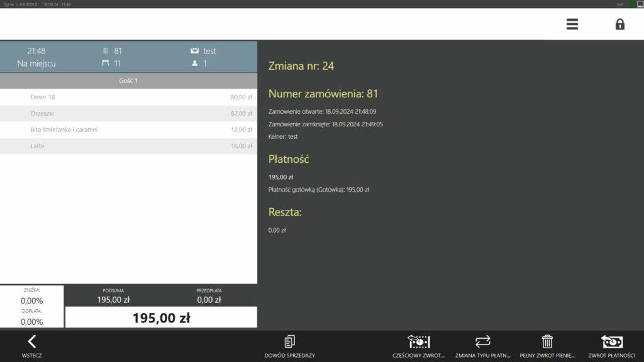
Task: Click the Zniżka discount percentage box
Action: (x=31, y=296)
